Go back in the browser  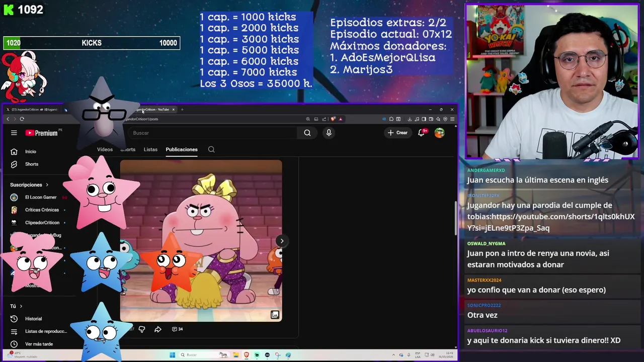[8, 119]
